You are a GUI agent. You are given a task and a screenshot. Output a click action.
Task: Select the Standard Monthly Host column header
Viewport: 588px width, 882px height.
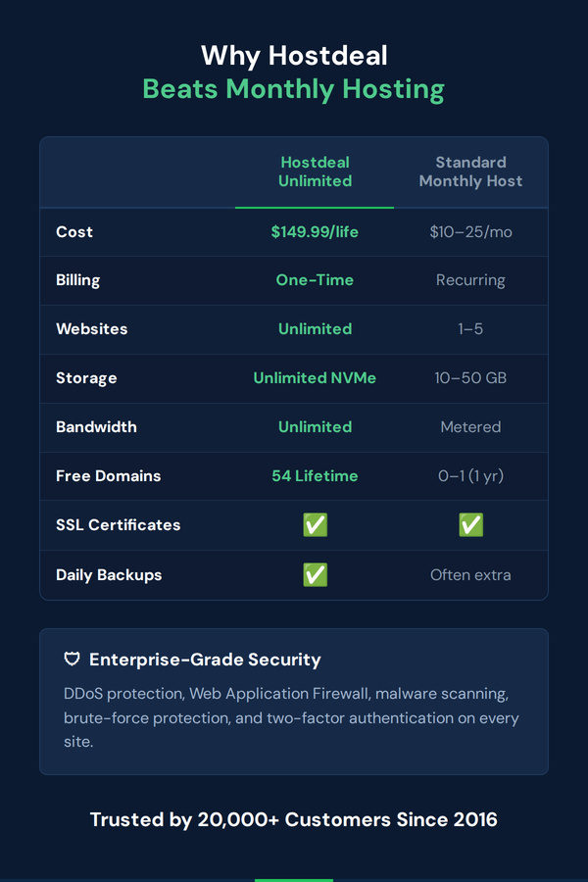pyautogui.click(x=471, y=171)
